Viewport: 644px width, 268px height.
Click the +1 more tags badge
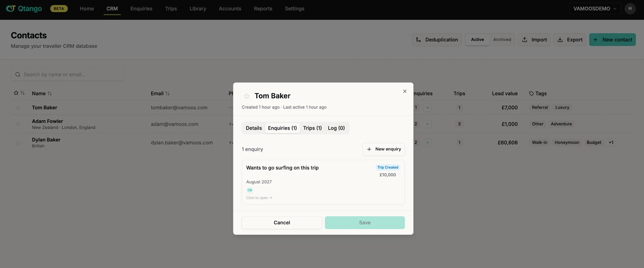pos(611,142)
